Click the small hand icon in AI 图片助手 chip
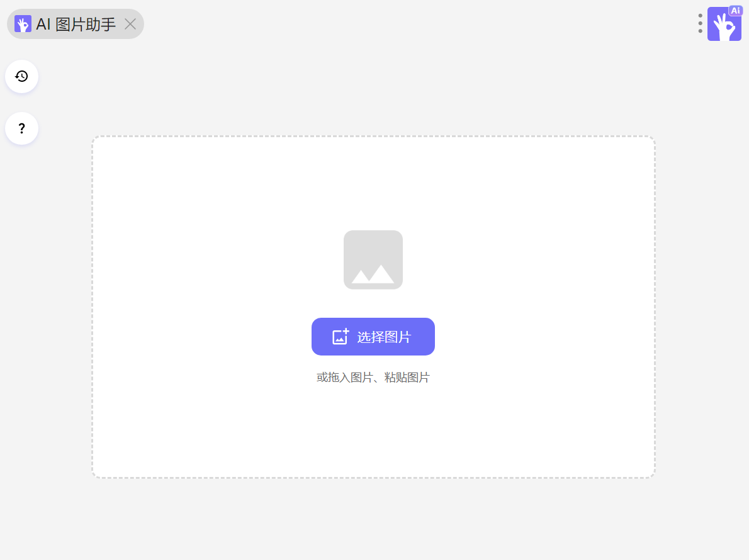 (x=23, y=24)
